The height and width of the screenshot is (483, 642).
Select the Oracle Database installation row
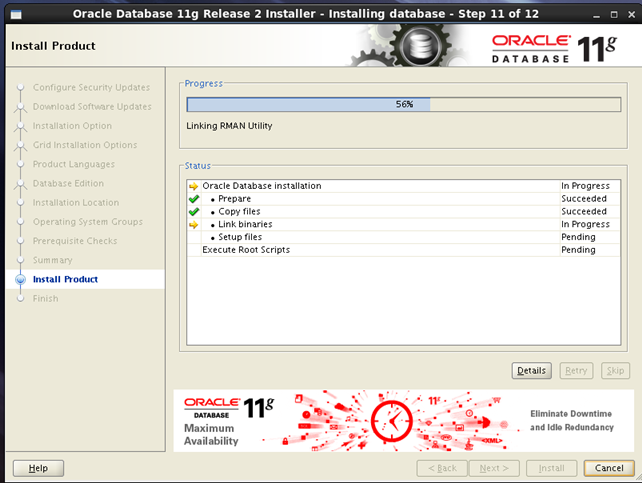(403, 186)
